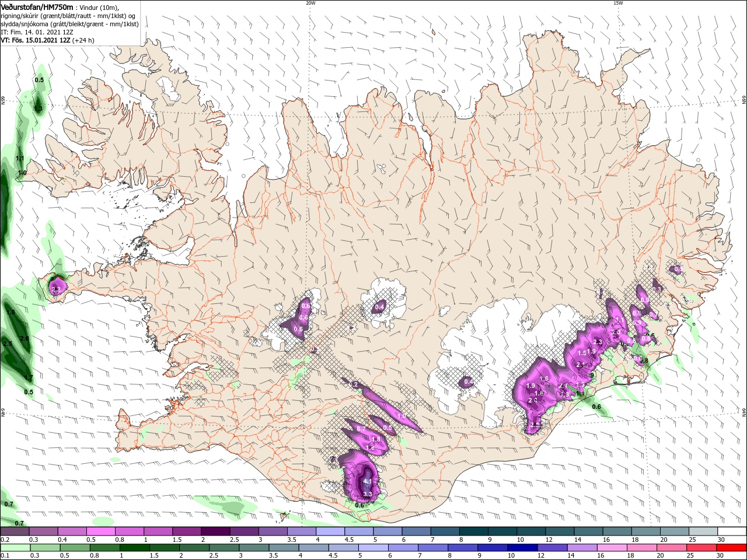Screen dimensions: 747x560
Task: Pick the darkest green lower swatch between 1 and 1.5
Action: click(134, 548)
